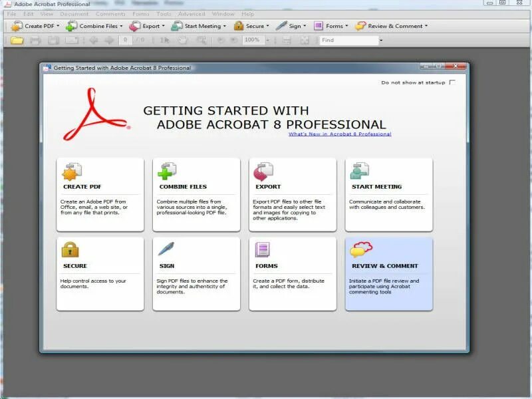
Task: Open the Help menu
Action: tap(247, 14)
